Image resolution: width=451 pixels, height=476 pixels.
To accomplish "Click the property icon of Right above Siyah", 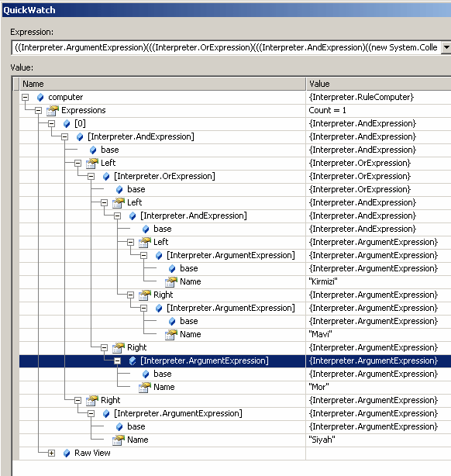I will click(x=92, y=400).
